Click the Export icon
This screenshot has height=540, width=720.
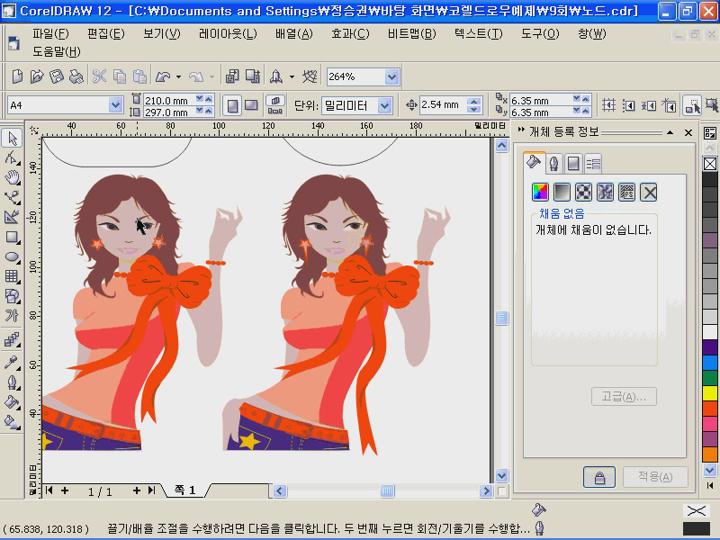tap(253, 76)
